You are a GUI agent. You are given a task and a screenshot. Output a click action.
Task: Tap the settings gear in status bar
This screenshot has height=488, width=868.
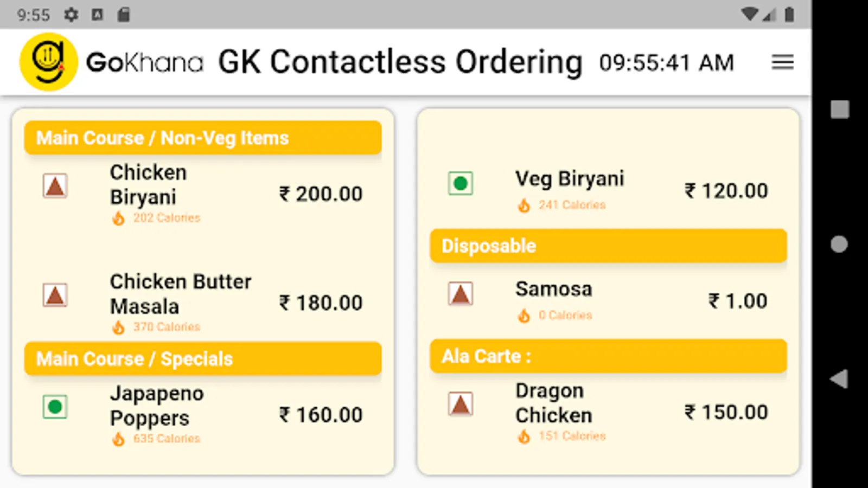coord(71,15)
